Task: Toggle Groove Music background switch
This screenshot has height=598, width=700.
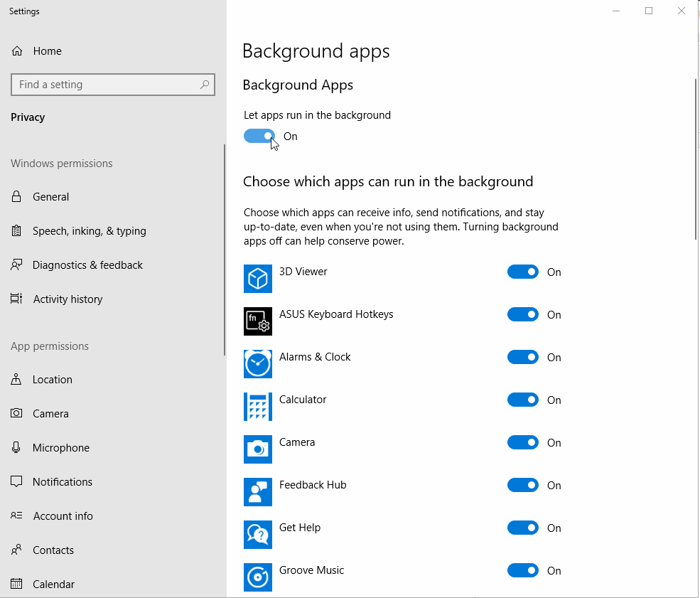Action: [523, 570]
